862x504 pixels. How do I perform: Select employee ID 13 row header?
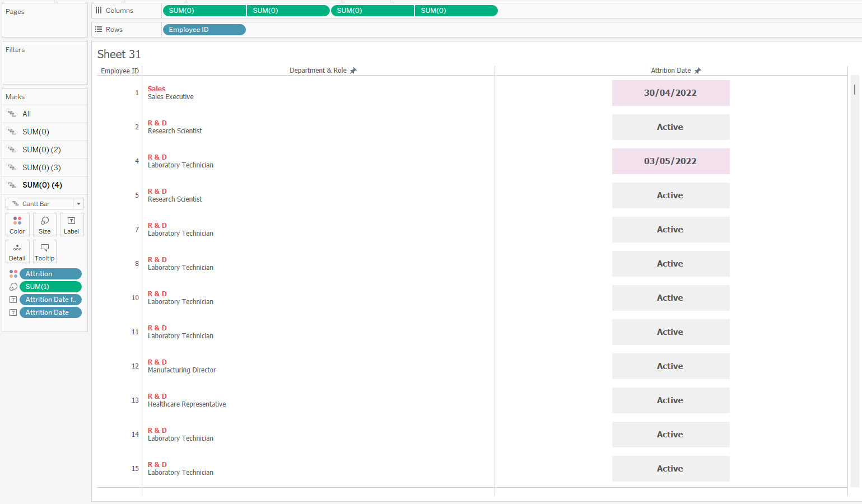(x=135, y=400)
